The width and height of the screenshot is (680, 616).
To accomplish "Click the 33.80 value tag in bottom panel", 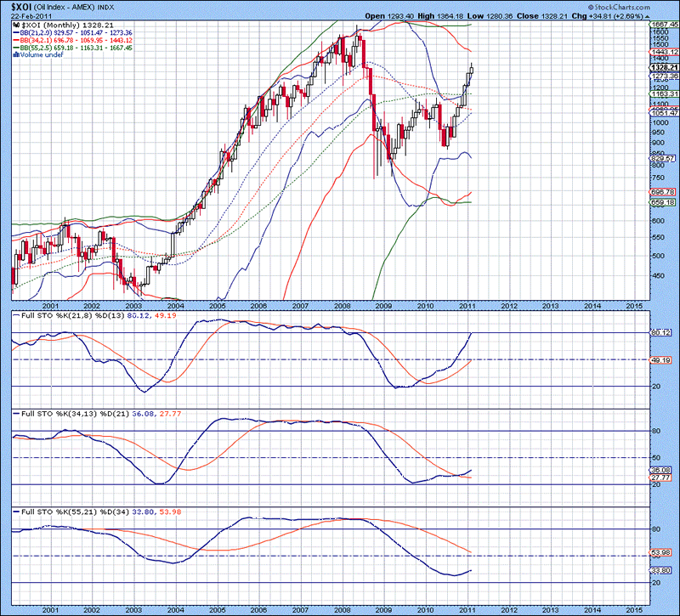I will point(664,570).
